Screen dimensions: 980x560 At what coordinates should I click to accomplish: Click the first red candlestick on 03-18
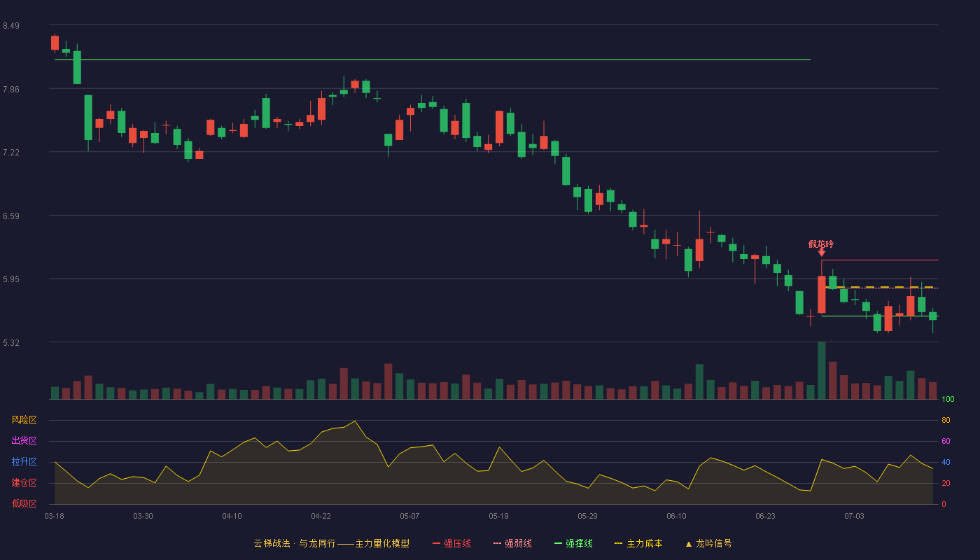coord(55,43)
